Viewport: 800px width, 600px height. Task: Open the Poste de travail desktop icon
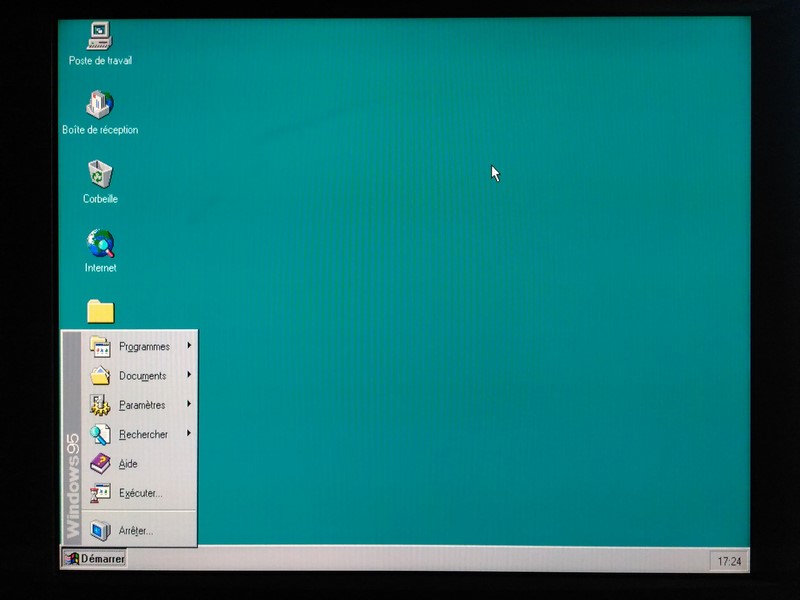pos(100,36)
